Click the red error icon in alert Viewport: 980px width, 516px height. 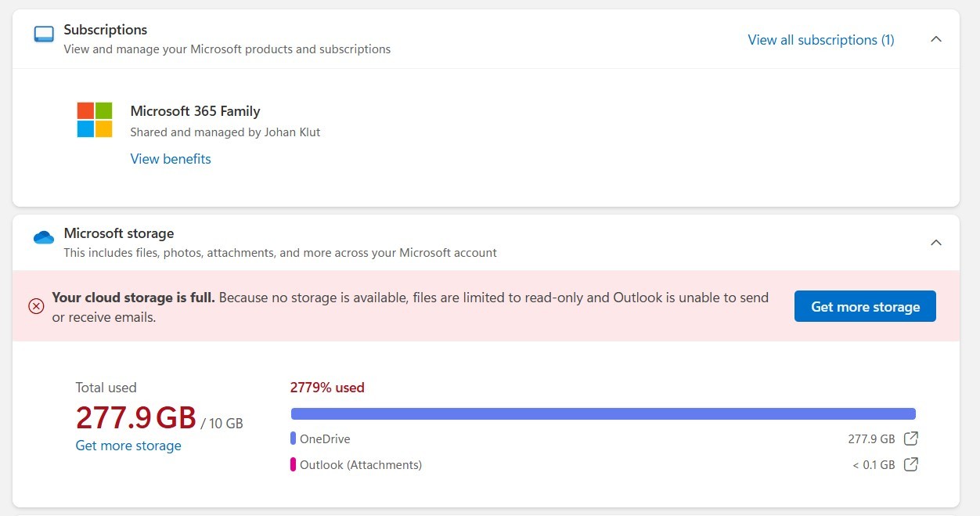pyautogui.click(x=36, y=306)
